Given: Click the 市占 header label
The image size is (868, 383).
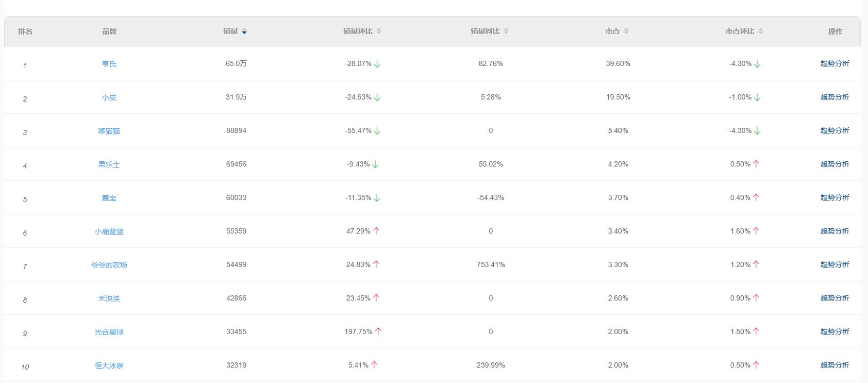Looking at the screenshot, I should click(x=613, y=31).
